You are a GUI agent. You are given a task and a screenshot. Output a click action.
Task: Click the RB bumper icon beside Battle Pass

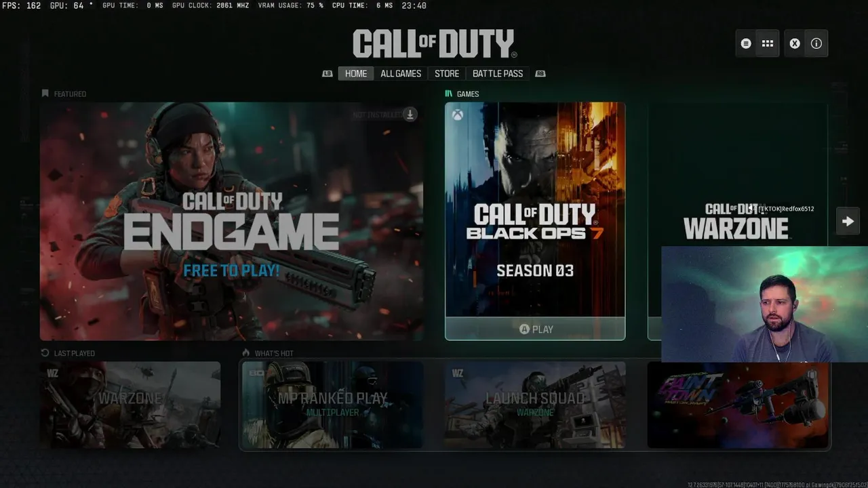click(x=540, y=74)
